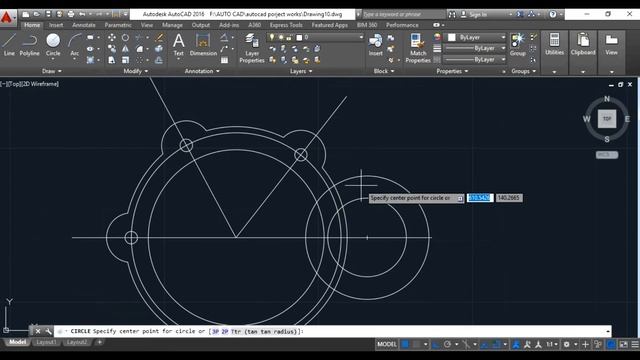Screen dimensions: 640x360
Task: Toggle ortho mode in status bar
Action: tap(436, 344)
